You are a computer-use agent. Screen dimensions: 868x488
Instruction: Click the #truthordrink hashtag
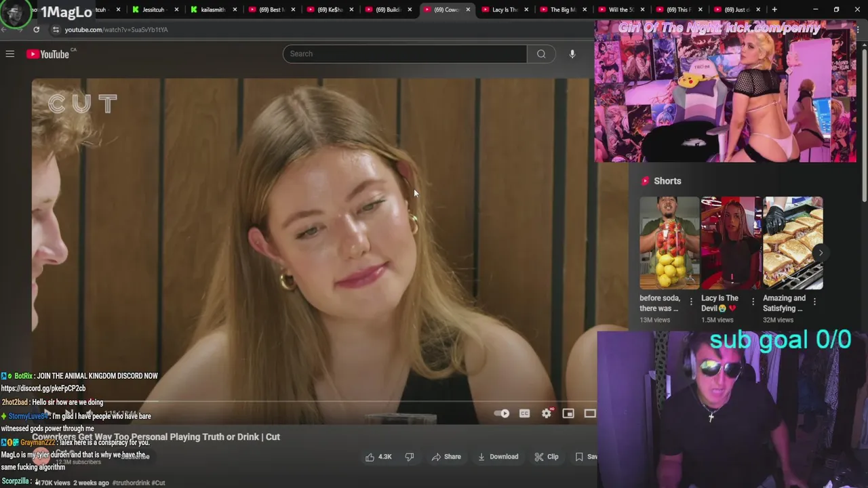[x=131, y=483]
